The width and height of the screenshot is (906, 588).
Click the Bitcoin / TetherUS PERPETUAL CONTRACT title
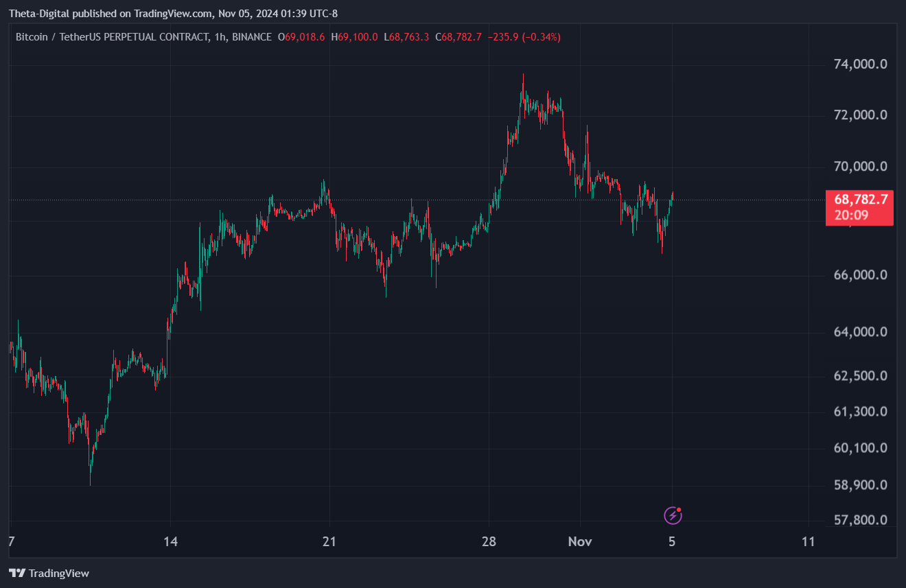(x=112, y=37)
